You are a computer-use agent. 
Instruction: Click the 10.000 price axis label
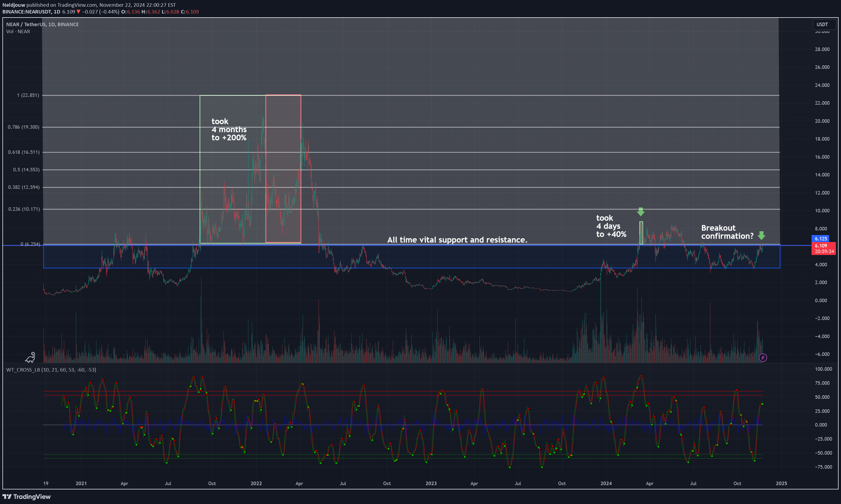coord(822,210)
